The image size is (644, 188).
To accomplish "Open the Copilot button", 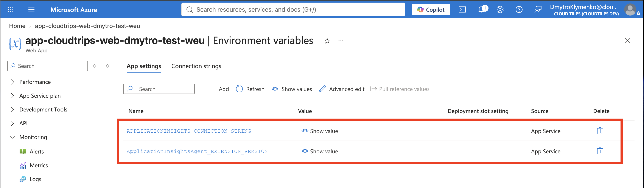I will [x=431, y=9].
